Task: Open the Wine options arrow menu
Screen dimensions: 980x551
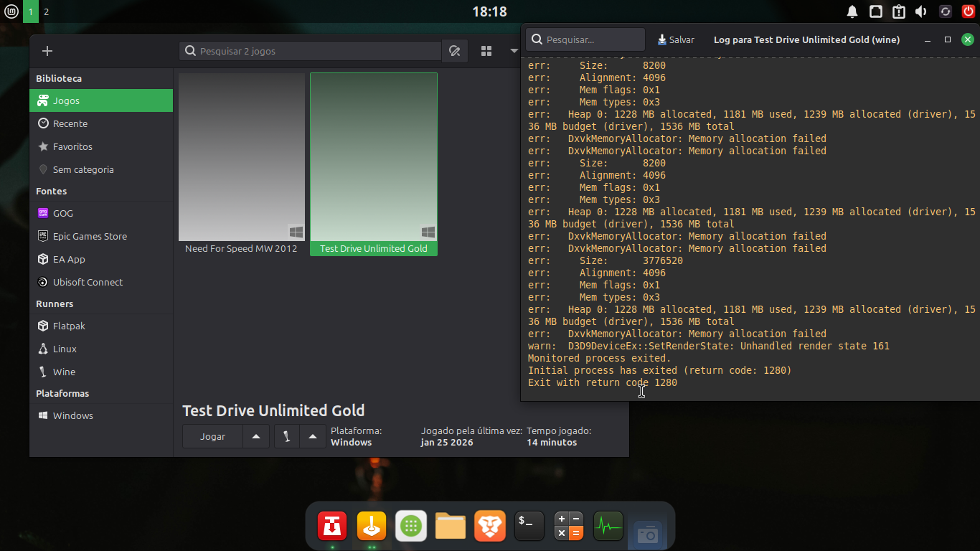Action: pos(312,436)
